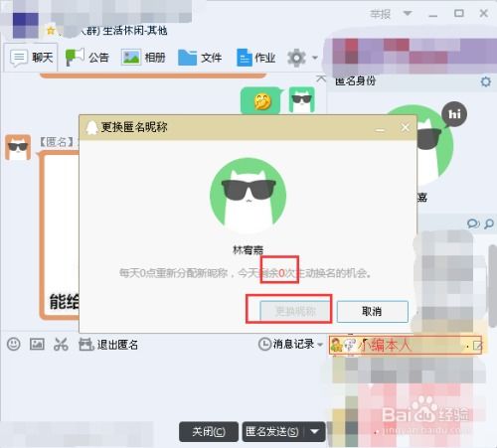Open the 聊天 chat tab
This screenshot has width=497, height=448.
pyautogui.click(x=32, y=58)
